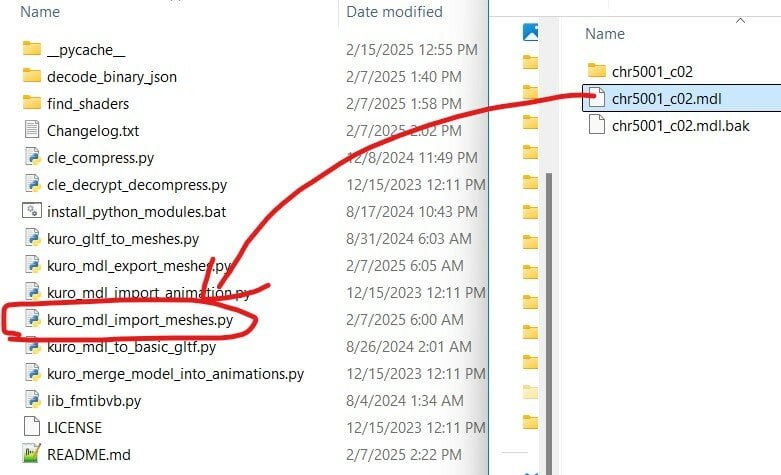This screenshot has width=781, height=475.
Task: Click date 8/26/2024 2:01 AM
Action: [408, 346]
